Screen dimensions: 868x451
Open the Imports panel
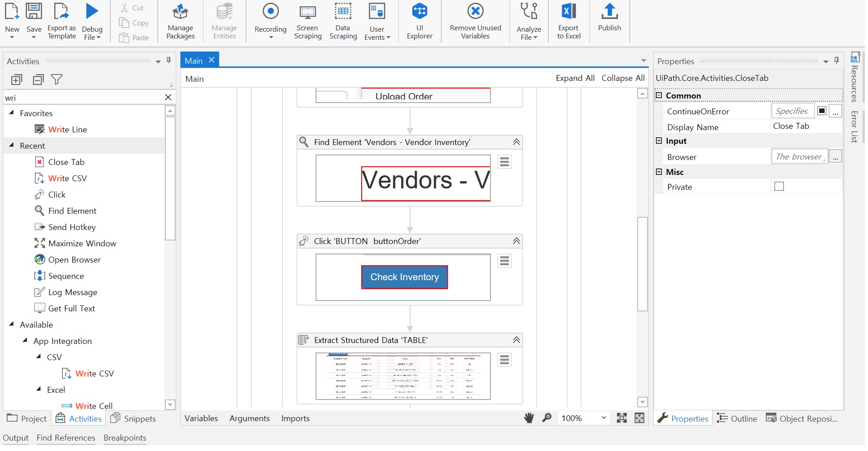(x=295, y=418)
